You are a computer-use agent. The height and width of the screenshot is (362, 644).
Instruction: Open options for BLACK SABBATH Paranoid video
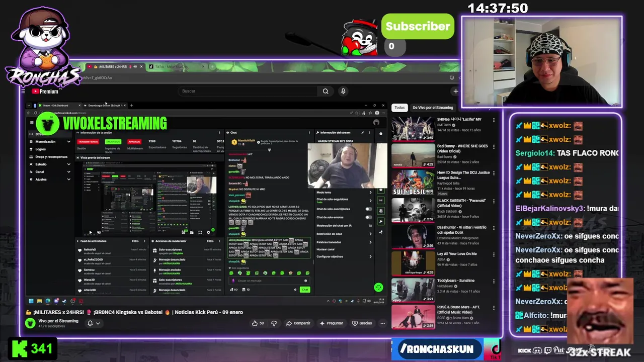click(494, 201)
